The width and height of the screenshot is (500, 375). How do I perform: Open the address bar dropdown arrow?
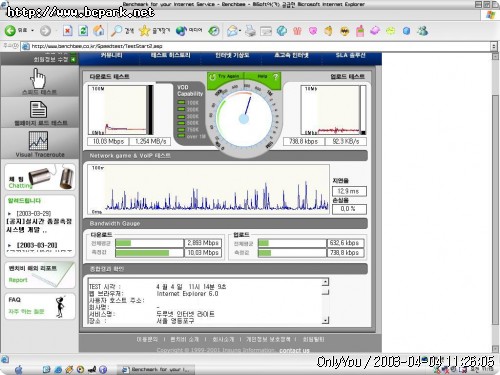point(494,46)
